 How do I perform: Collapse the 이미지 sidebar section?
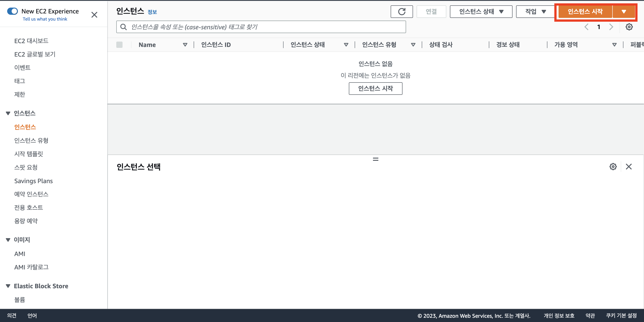8,240
